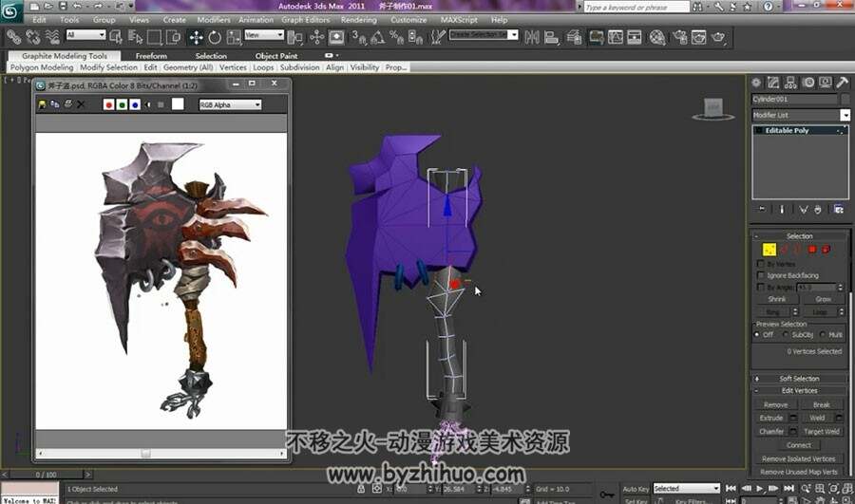Click the Shrink selection button
The width and height of the screenshot is (855, 504).
[x=776, y=299]
